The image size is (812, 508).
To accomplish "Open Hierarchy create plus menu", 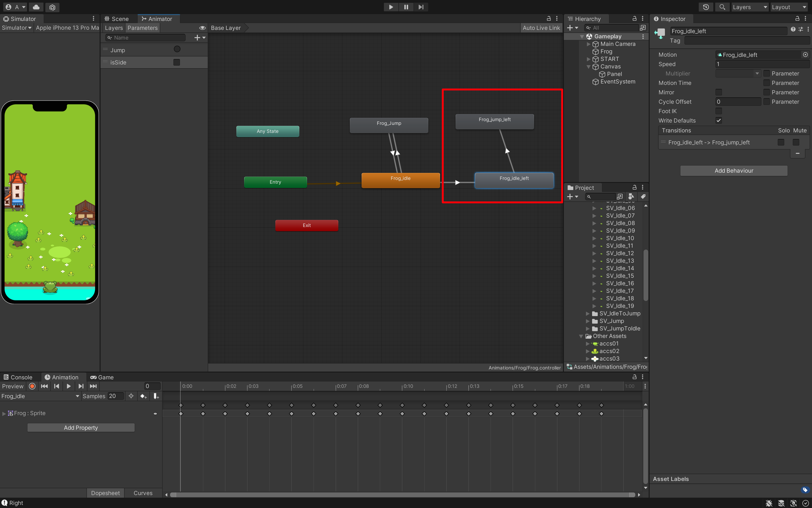I will coord(572,28).
